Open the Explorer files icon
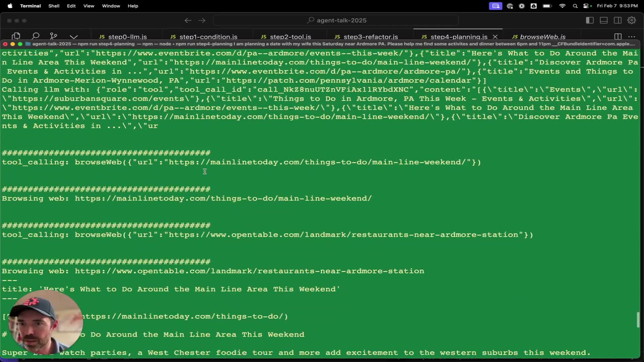 (16, 36)
